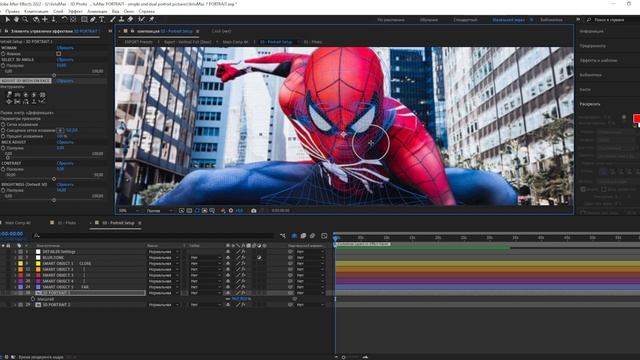
Task: Click the Motion Blur icon in the timeline header
Action: (312, 236)
